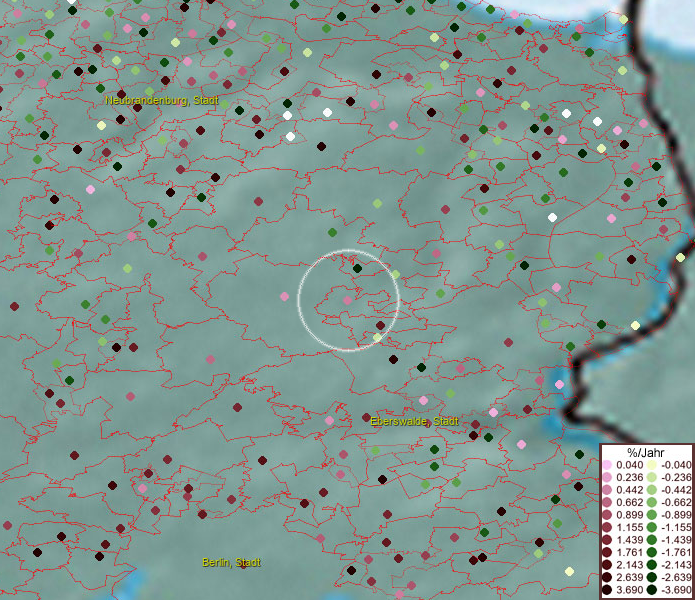Pick the -1.155 legend swatch

coord(652,527)
